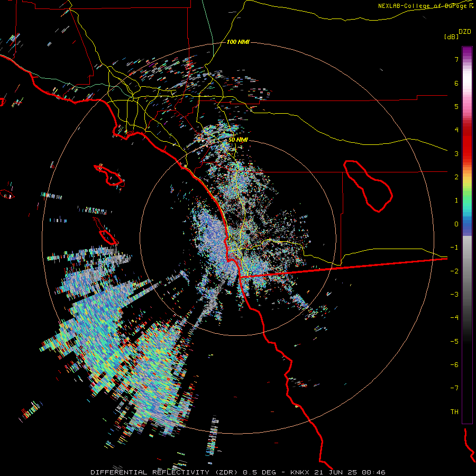Select the 50 NMI range ring label
The height and width of the screenshot is (476, 476).
pos(238,140)
